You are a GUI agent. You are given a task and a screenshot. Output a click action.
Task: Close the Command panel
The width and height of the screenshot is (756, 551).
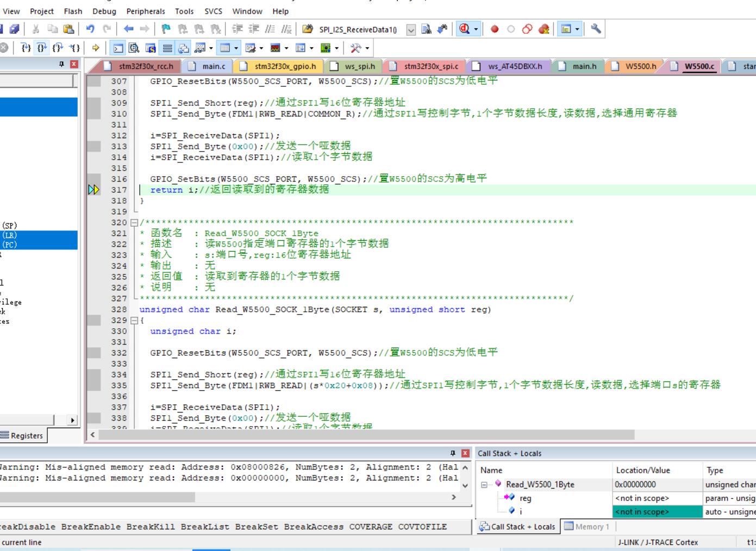465,453
